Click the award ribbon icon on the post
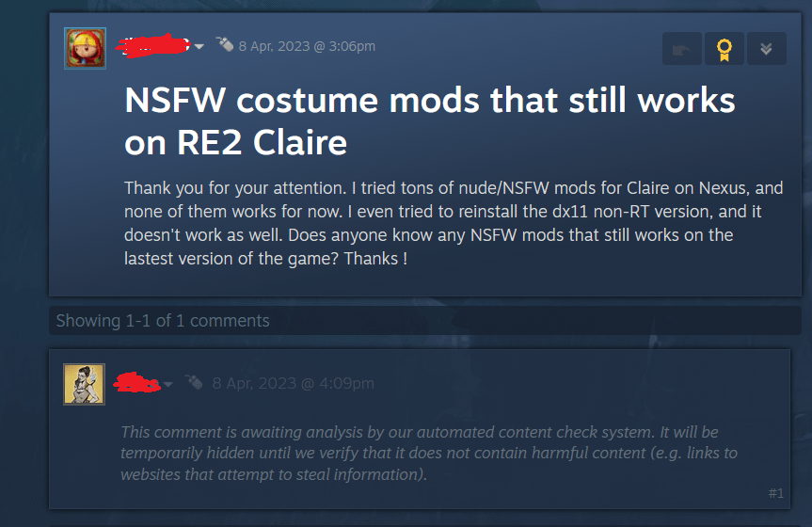 click(724, 49)
